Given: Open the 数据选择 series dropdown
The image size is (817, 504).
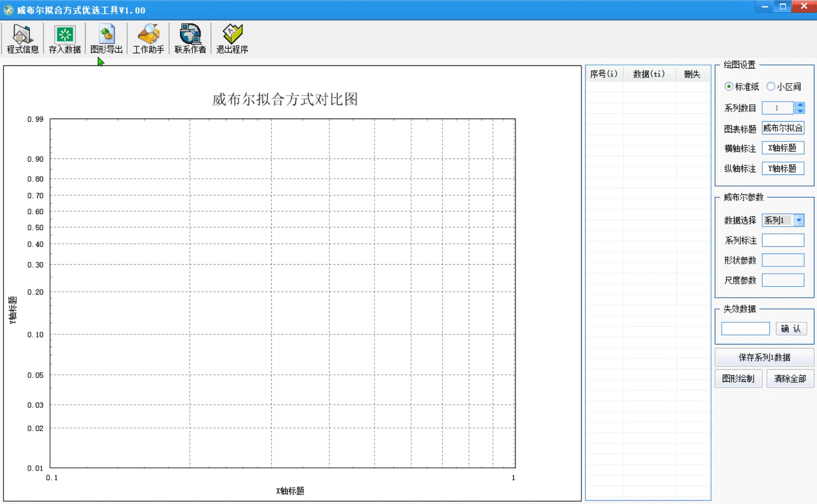Looking at the screenshot, I should point(798,220).
